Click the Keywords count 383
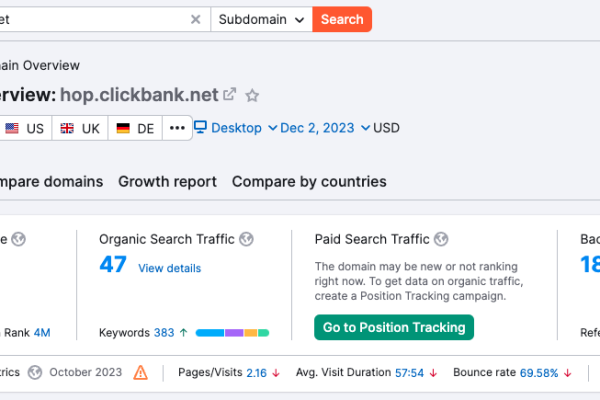The image size is (600, 400). pos(164,333)
